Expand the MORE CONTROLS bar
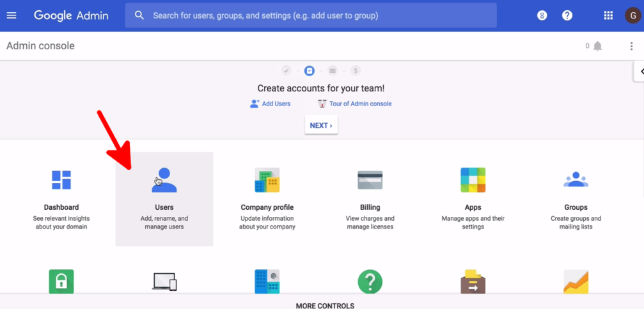The width and height of the screenshot is (644, 309). (x=322, y=302)
